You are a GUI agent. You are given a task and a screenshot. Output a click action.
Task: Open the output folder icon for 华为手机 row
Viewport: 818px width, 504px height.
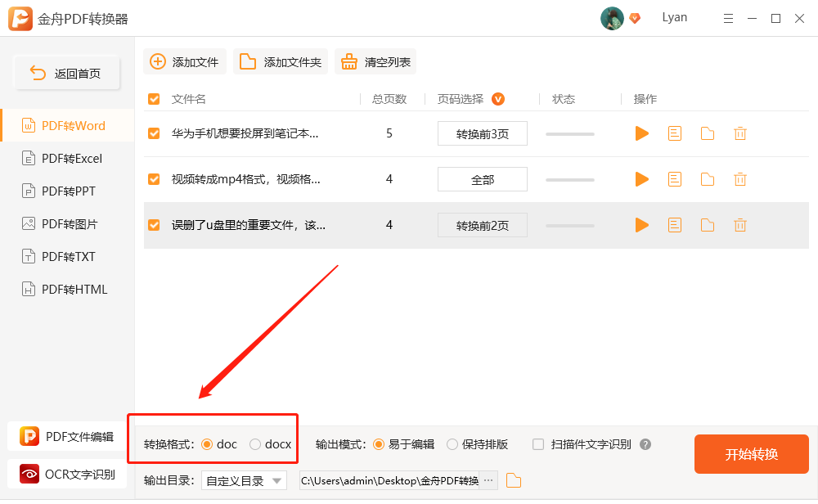708,133
